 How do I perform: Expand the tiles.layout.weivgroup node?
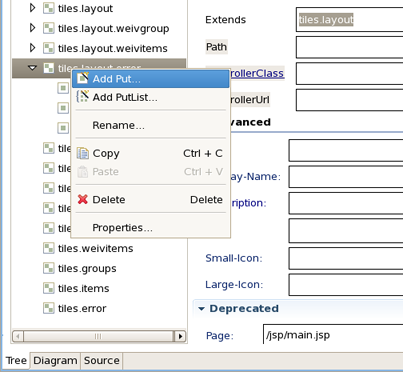coord(32,28)
